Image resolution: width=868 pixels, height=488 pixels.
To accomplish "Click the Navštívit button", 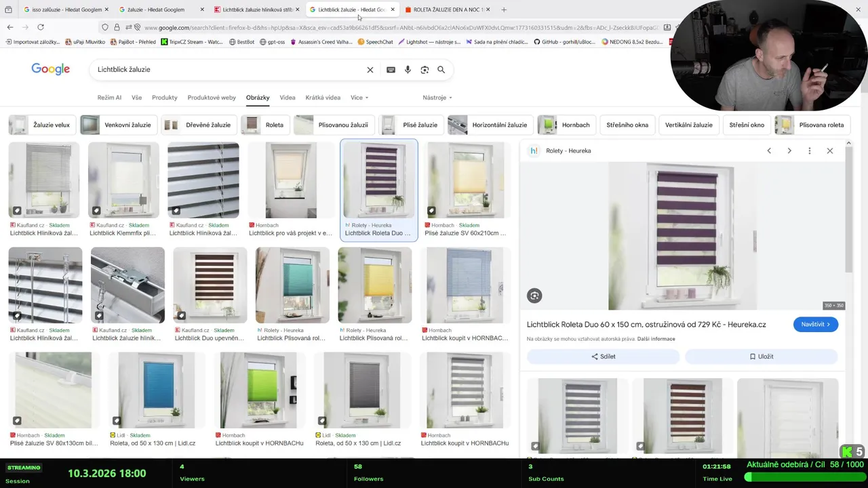I will tap(816, 325).
